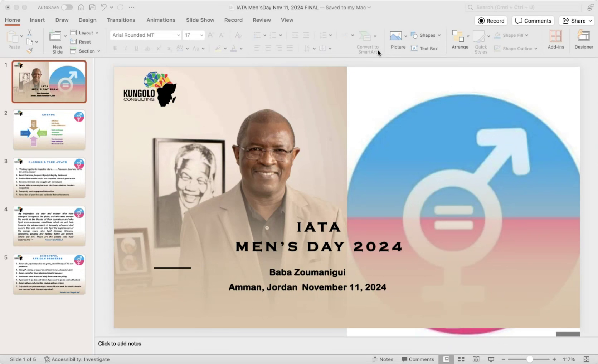Insert a Text Box

pos(424,49)
